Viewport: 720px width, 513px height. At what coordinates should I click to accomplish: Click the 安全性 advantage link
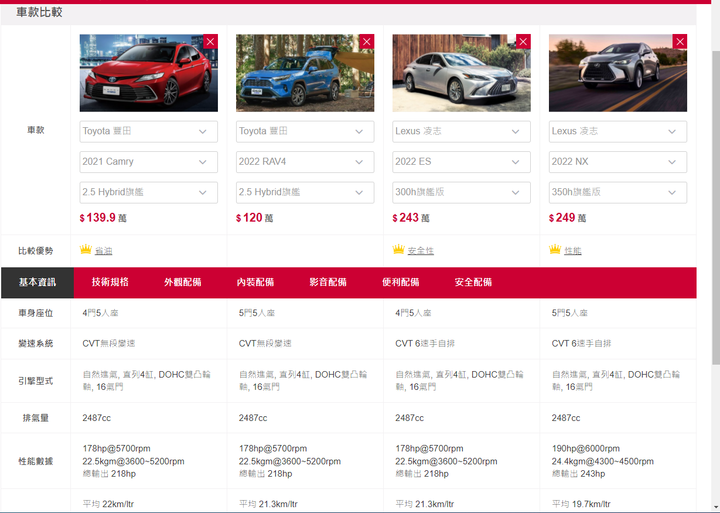pyautogui.click(x=421, y=251)
